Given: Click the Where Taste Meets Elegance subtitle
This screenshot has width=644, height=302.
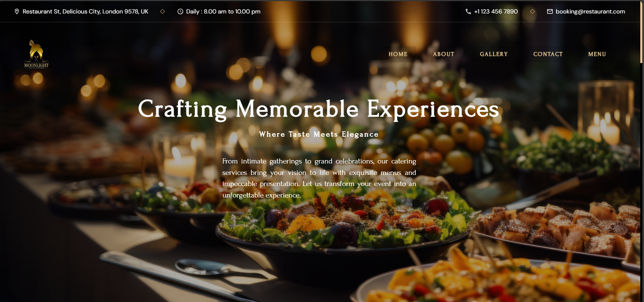Looking at the screenshot, I should pos(319,134).
